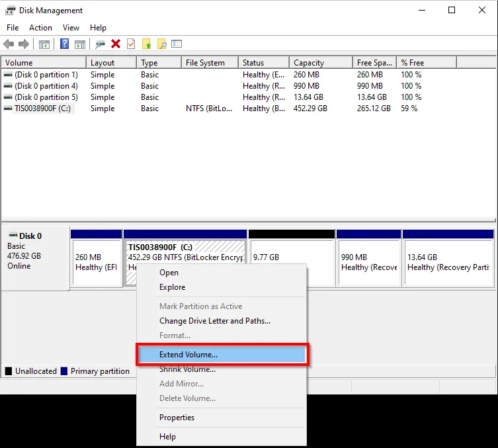This screenshot has width=498, height=448.
Task: Toggle the Show/Hide Action Pane icon
Action: tap(80, 44)
